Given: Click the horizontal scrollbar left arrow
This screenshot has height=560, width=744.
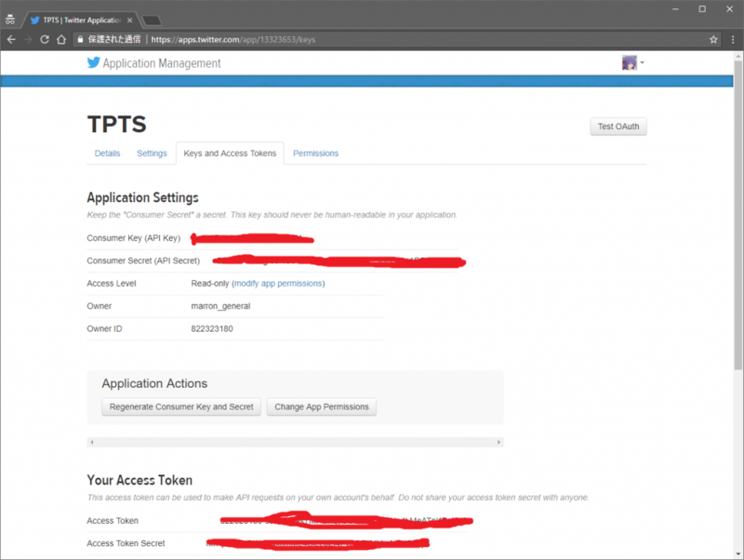Looking at the screenshot, I should click(91, 442).
